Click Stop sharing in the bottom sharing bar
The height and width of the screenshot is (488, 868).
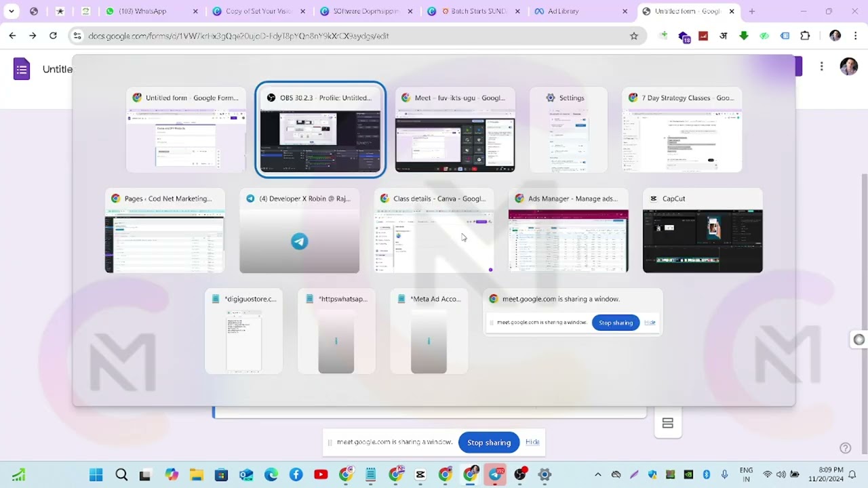pyautogui.click(x=489, y=443)
